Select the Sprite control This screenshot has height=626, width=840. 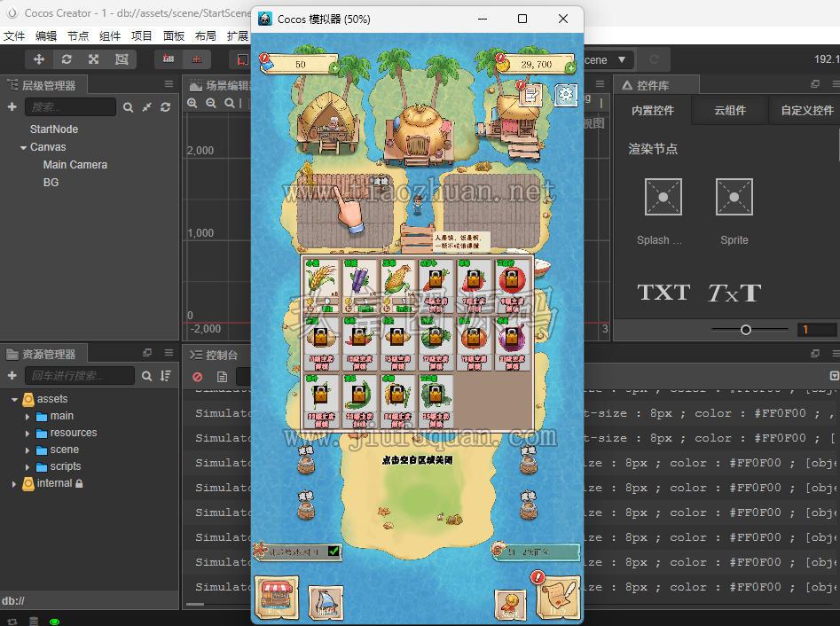pyautogui.click(x=734, y=197)
